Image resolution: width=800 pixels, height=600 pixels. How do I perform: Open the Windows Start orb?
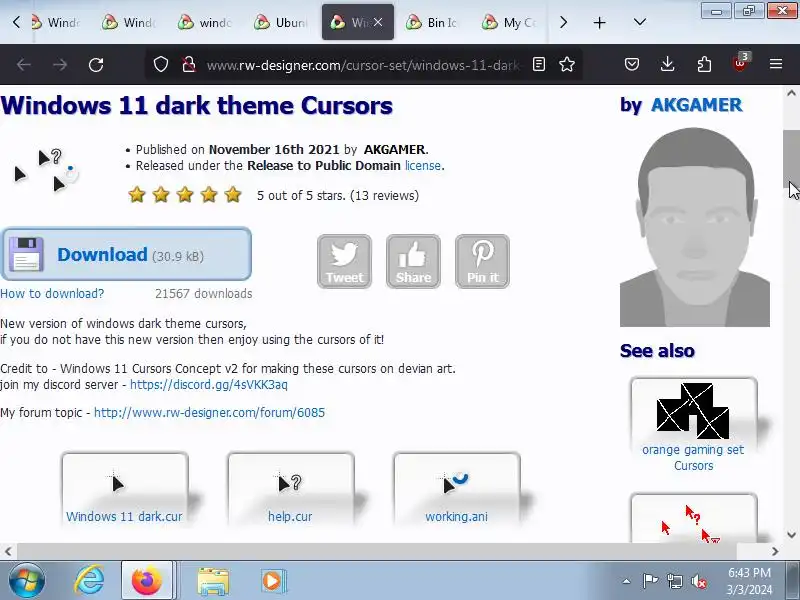[27, 581]
